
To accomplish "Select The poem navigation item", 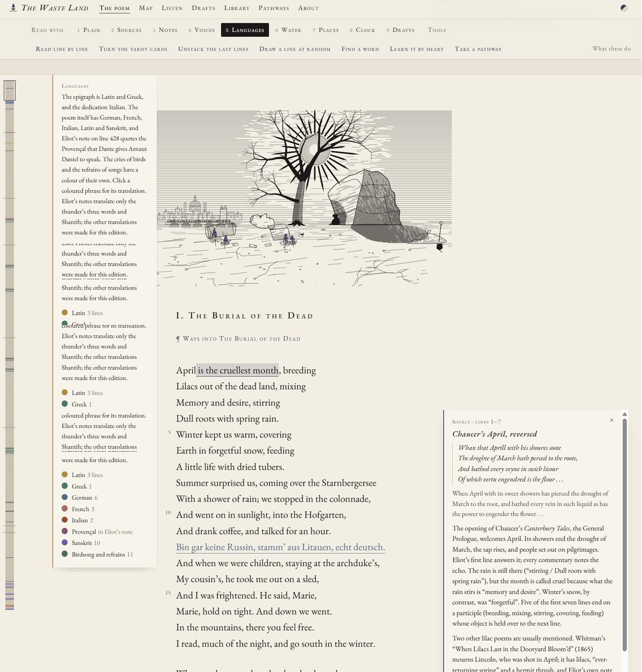I will [x=114, y=8].
